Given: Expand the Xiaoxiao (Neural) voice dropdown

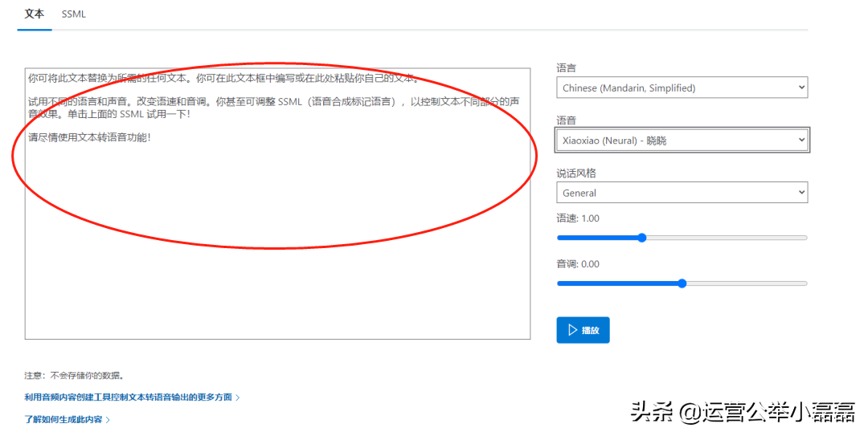Looking at the screenshot, I should [x=681, y=141].
